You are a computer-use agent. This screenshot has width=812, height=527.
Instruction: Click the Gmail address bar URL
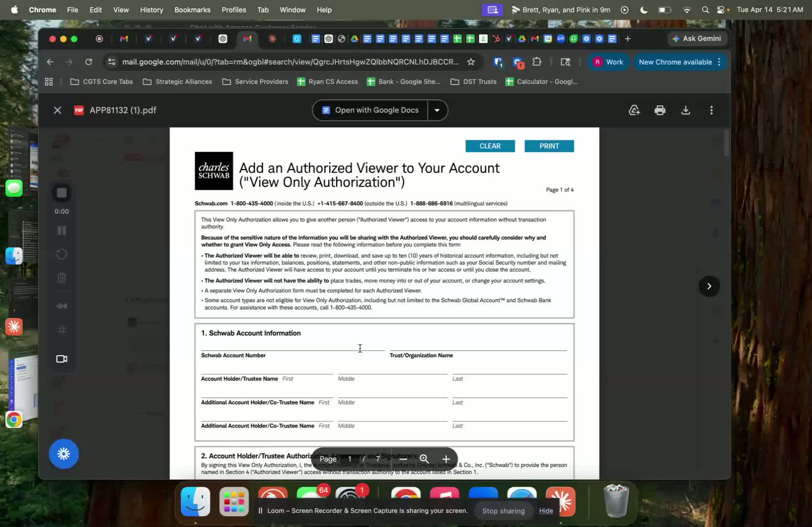(291, 62)
